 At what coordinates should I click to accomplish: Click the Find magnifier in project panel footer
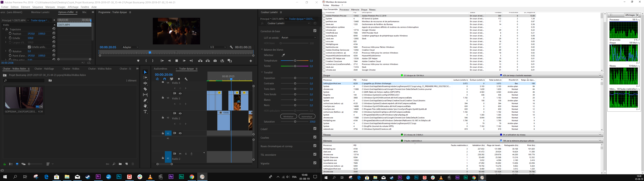click(114, 164)
